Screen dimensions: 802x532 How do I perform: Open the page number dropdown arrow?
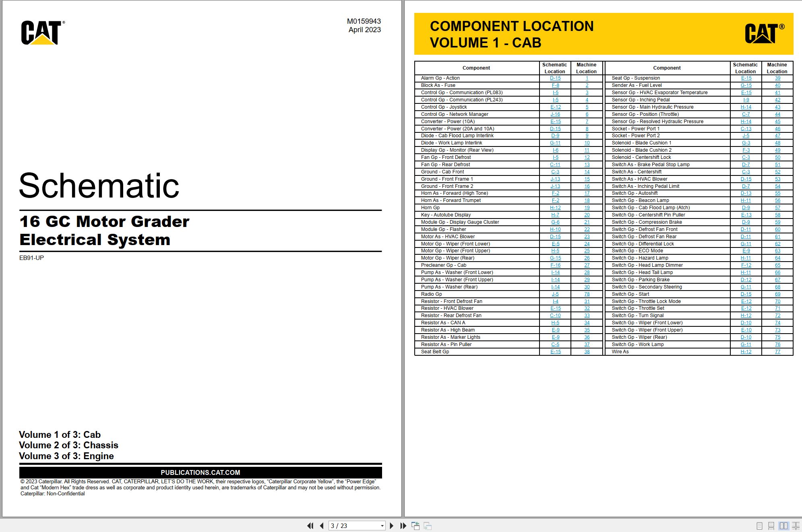[x=382, y=526]
